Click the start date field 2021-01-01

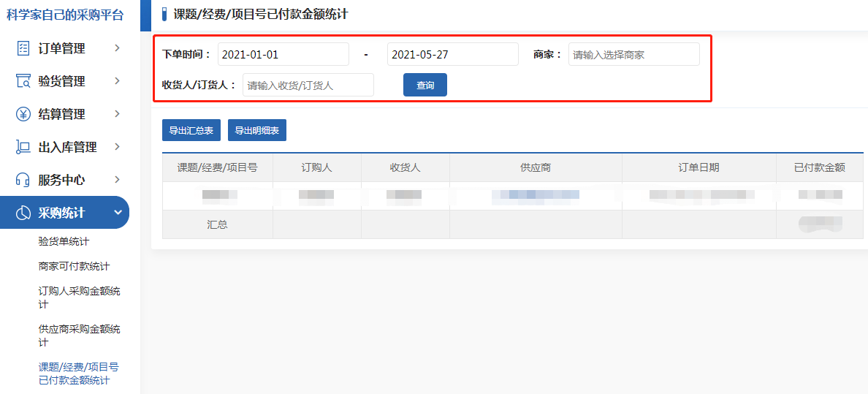coord(283,54)
